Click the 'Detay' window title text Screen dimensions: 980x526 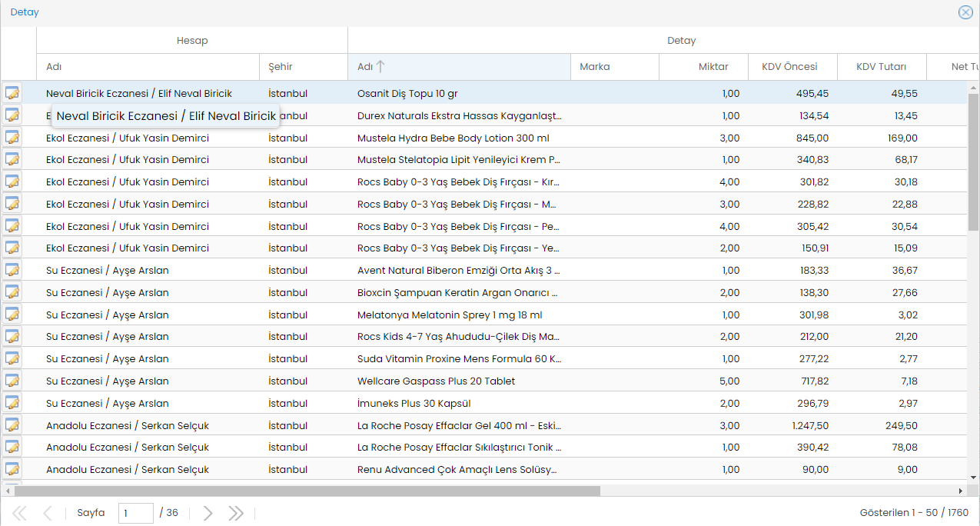(25, 12)
